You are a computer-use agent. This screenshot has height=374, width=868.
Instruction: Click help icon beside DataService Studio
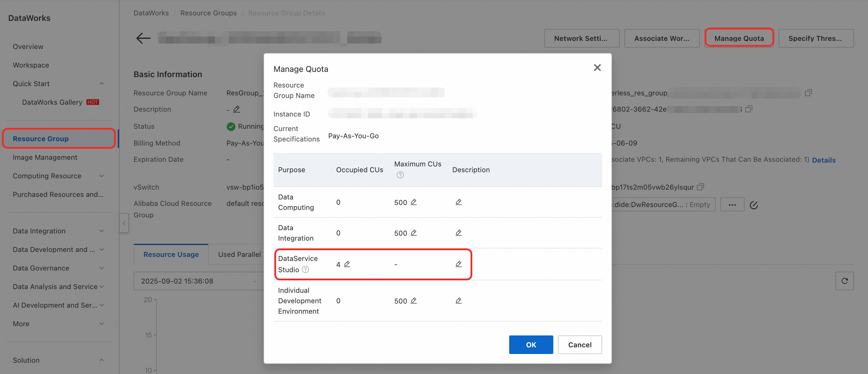(x=305, y=270)
